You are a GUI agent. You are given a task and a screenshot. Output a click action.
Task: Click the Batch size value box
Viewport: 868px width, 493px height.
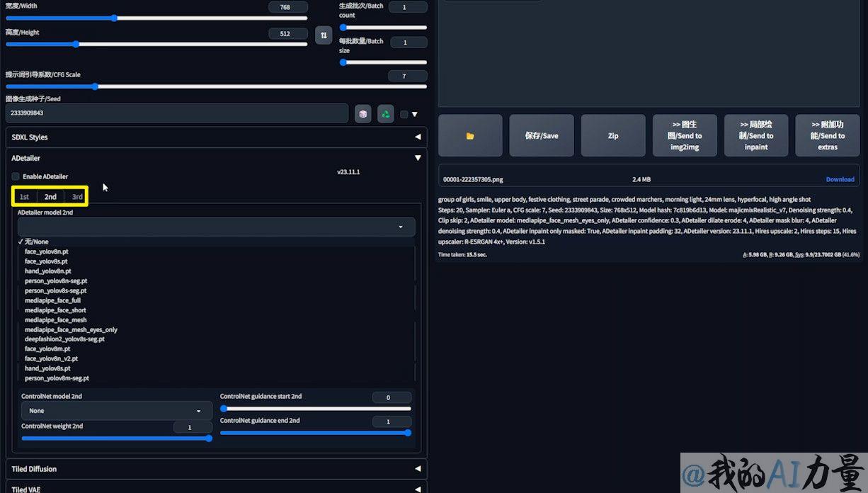coord(409,42)
